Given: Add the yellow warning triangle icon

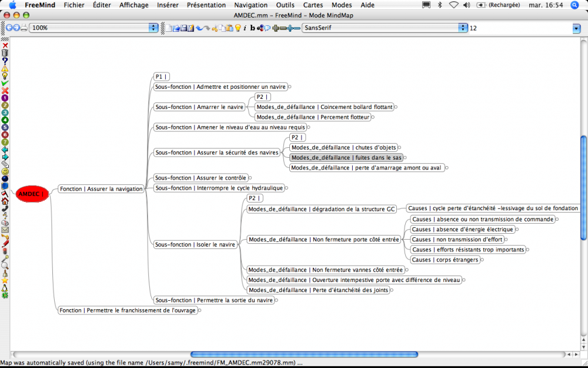Looking at the screenshot, I should tap(5, 68).
